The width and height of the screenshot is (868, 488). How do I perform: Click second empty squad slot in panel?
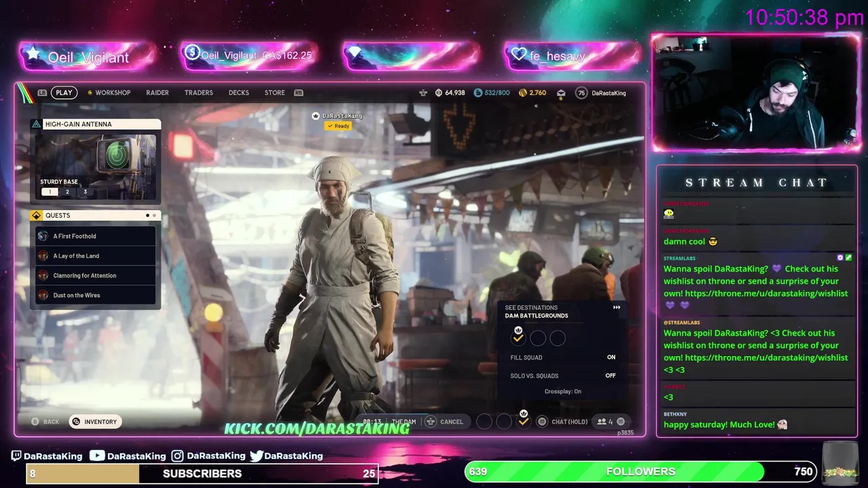[x=538, y=338]
